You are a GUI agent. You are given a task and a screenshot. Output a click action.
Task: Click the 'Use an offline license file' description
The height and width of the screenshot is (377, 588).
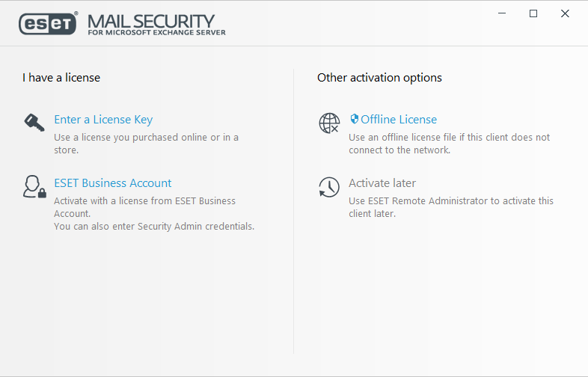coord(450,144)
